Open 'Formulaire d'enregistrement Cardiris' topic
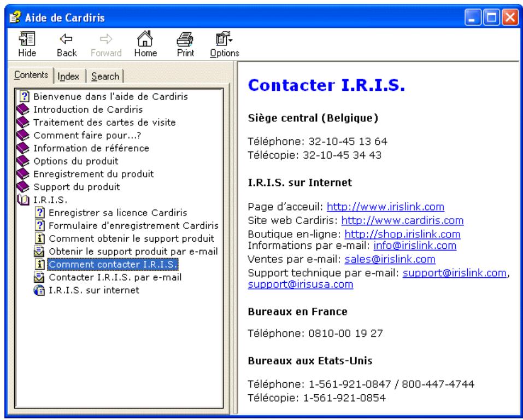 click(x=133, y=226)
